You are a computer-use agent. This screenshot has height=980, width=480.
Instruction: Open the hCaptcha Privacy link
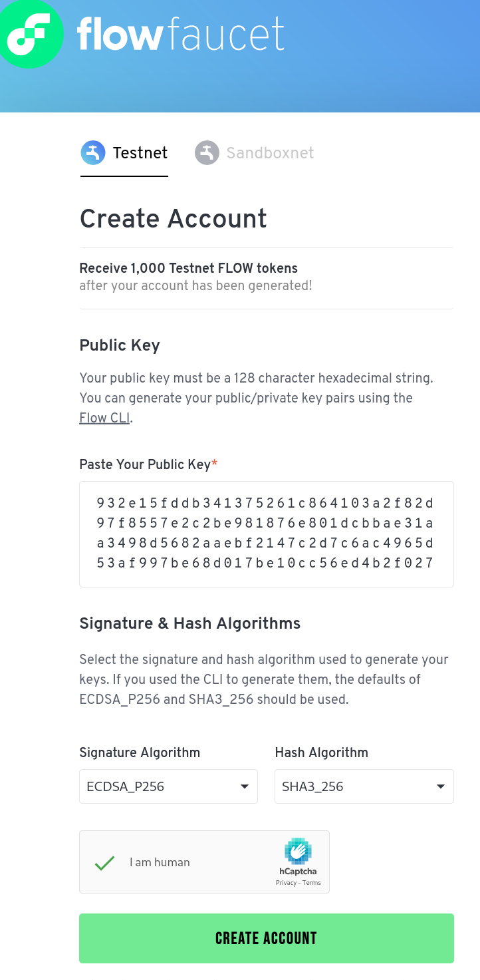tap(286, 883)
